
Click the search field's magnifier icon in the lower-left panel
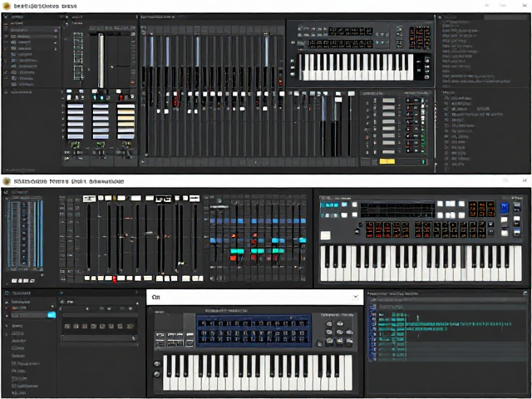point(134,338)
